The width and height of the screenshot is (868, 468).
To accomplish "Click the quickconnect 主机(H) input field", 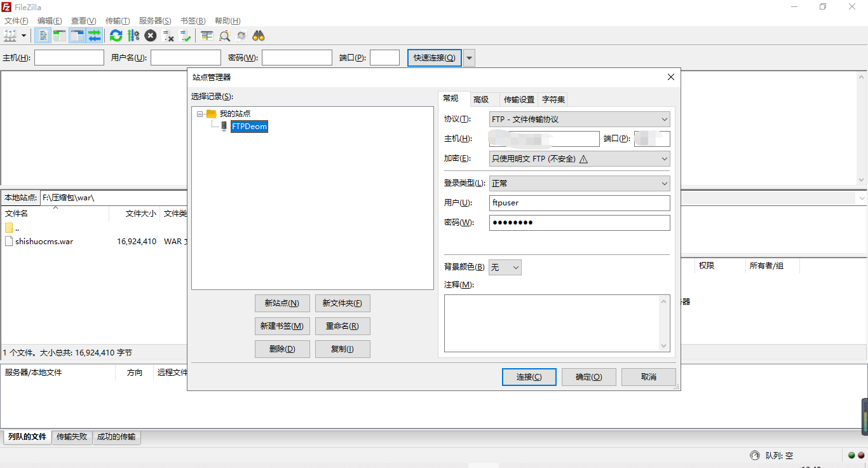I will tap(69, 58).
